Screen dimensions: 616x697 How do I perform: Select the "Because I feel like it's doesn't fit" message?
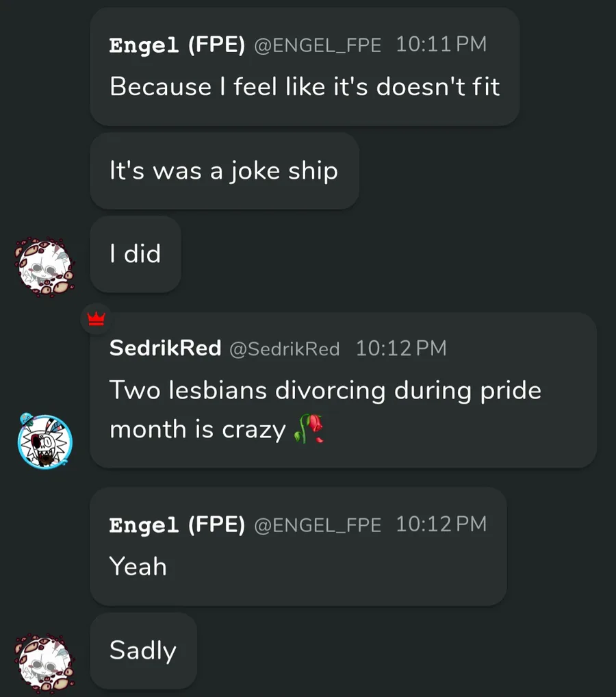pyautogui.click(x=305, y=66)
